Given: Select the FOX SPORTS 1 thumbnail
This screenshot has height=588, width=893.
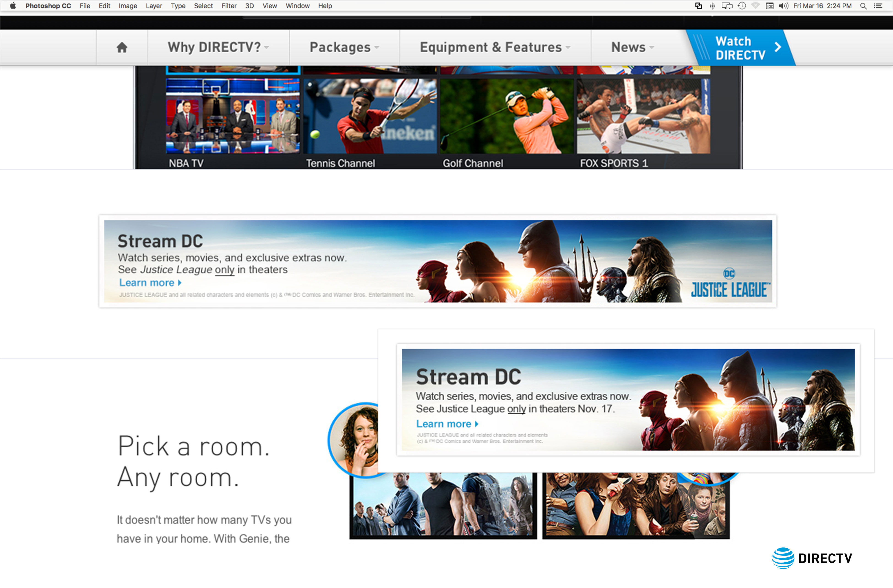Looking at the screenshot, I should [643, 116].
